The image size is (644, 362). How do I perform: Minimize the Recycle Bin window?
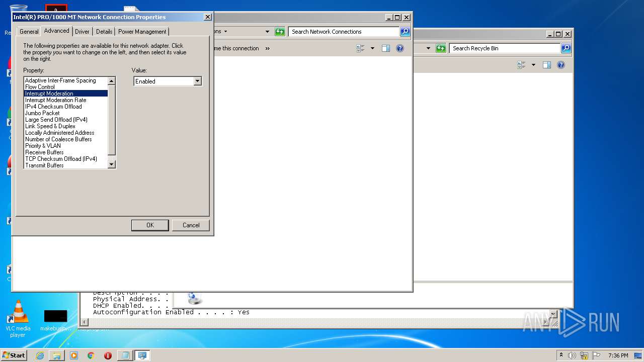click(550, 34)
